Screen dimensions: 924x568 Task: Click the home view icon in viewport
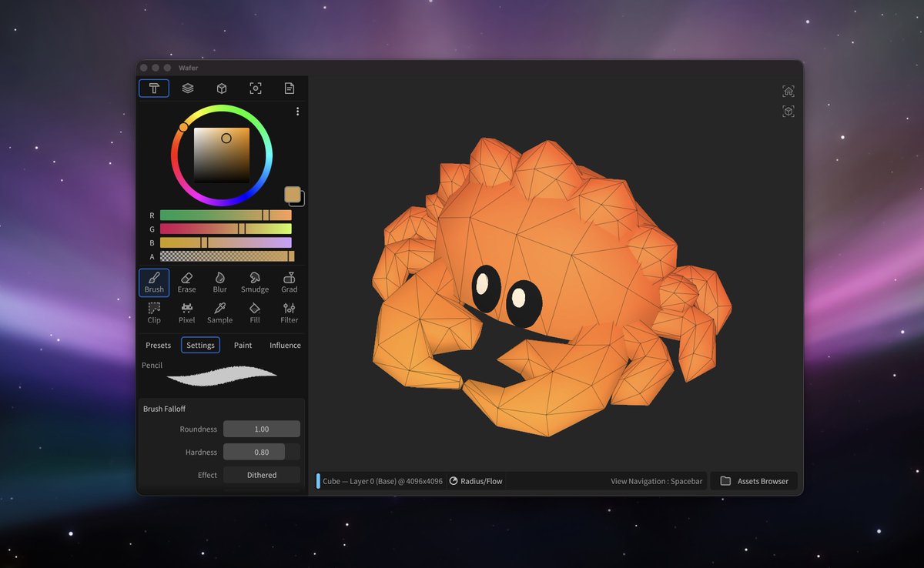[788, 91]
